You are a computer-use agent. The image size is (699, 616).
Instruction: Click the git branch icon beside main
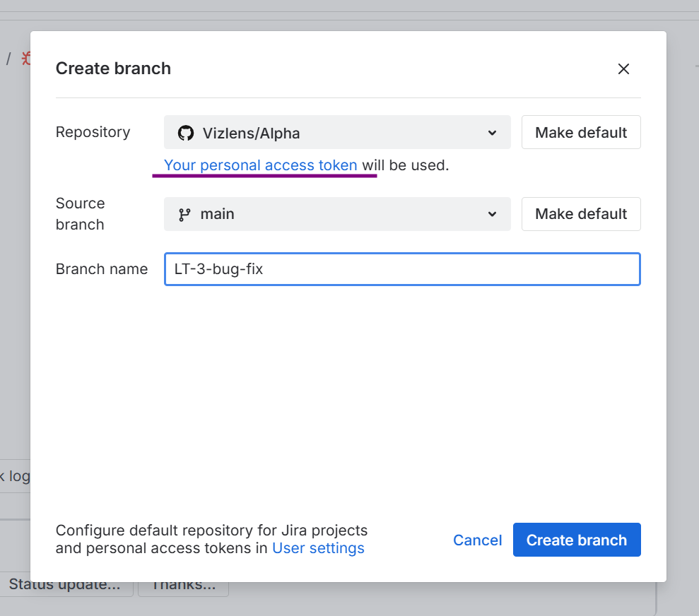(x=184, y=214)
